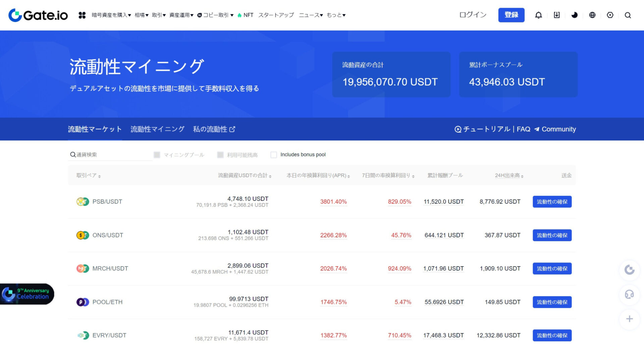Click the POOL/ETH coin pair icon
Viewport: 644px width, 347px height.
tap(83, 302)
